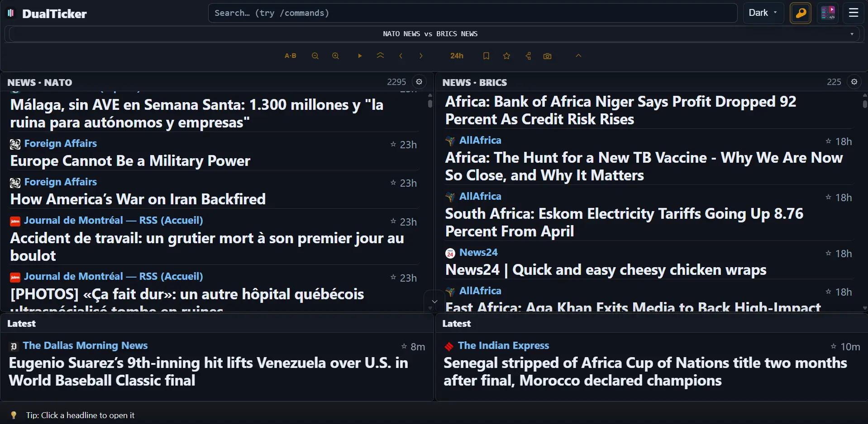Click News24 source name

point(478,253)
